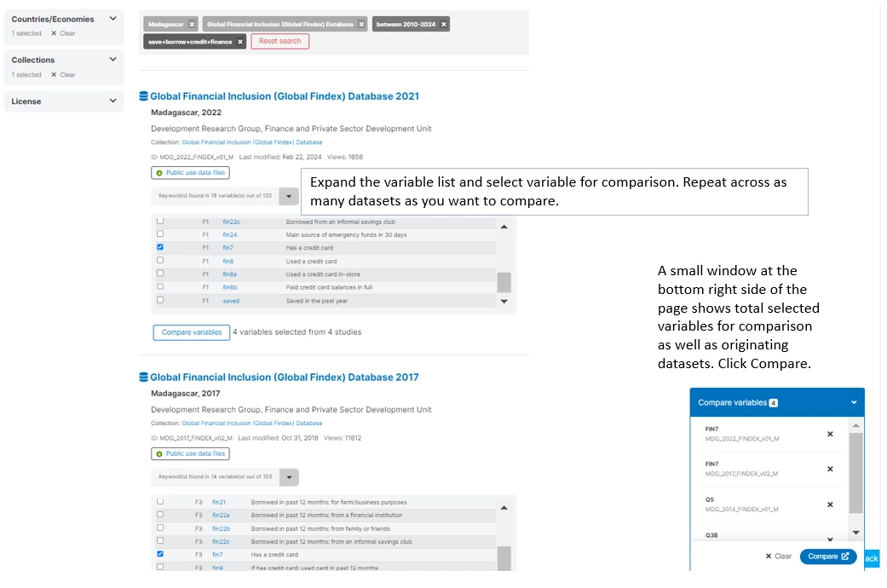887x588 pixels.
Task: Click the blue Compare button
Action: click(828, 556)
